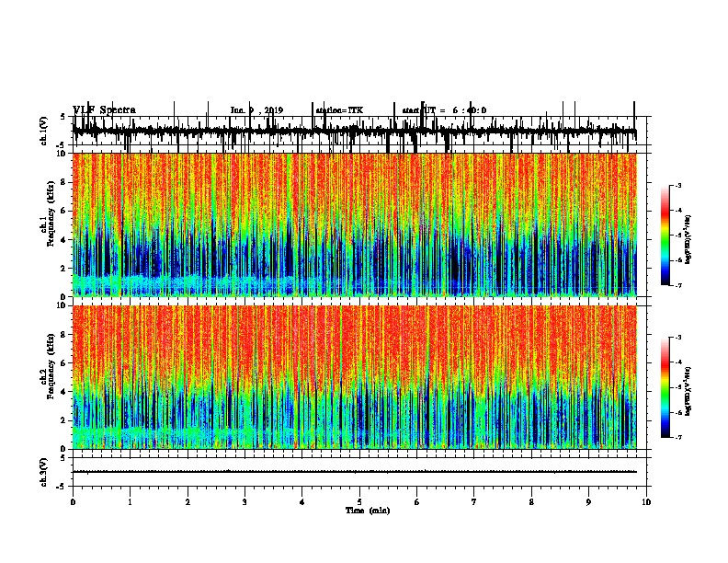This screenshot has width=728, height=563.
Task: Click the 6 kHz tick of ch.2 spectrogram
Action: [63, 363]
